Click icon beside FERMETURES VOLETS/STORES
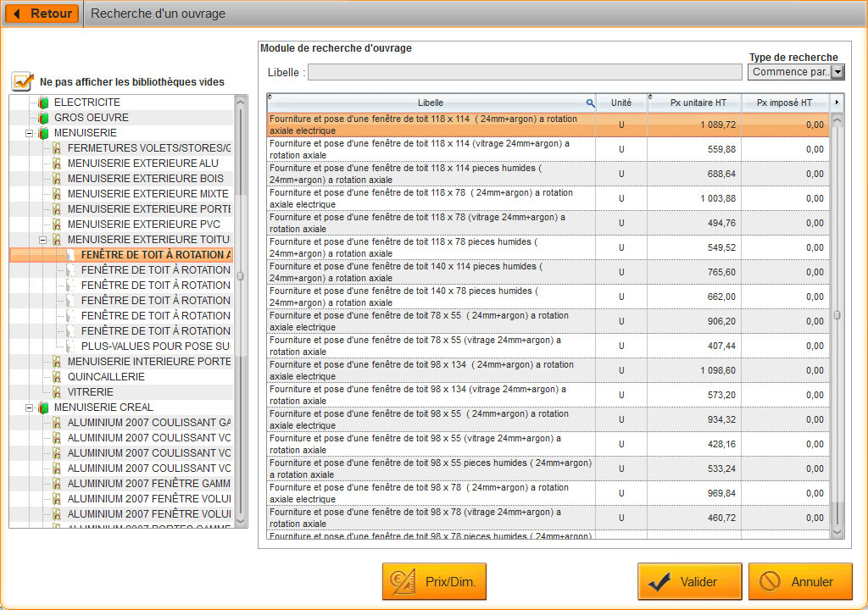 click(57, 148)
